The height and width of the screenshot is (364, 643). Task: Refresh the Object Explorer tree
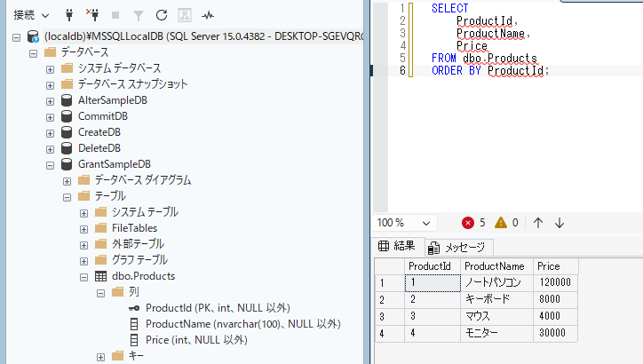pos(162,16)
